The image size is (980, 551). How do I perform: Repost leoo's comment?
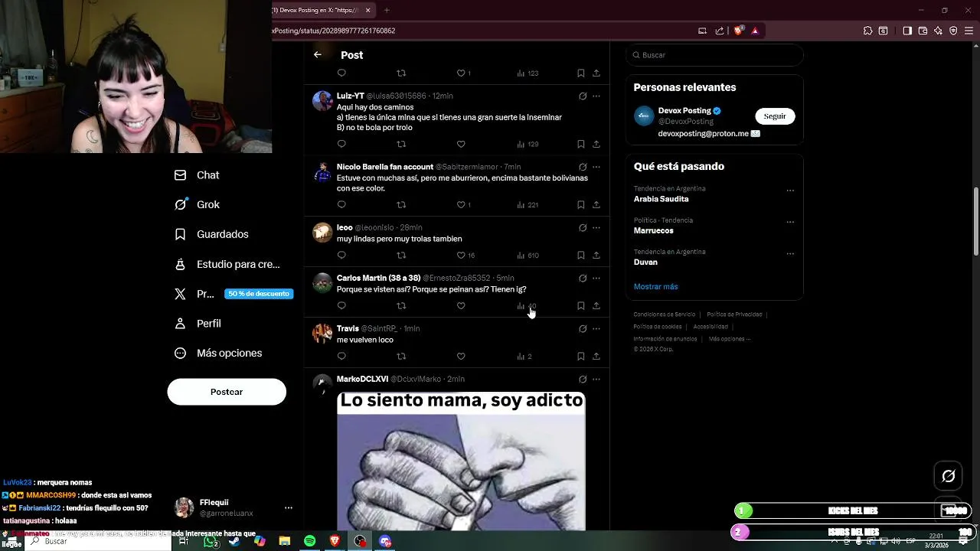[401, 255]
